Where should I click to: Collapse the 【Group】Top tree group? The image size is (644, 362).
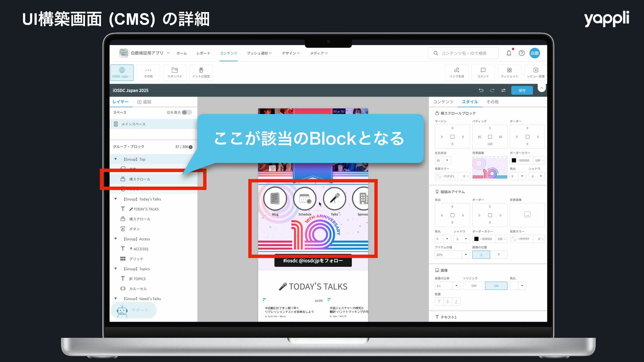coord(116,159)
